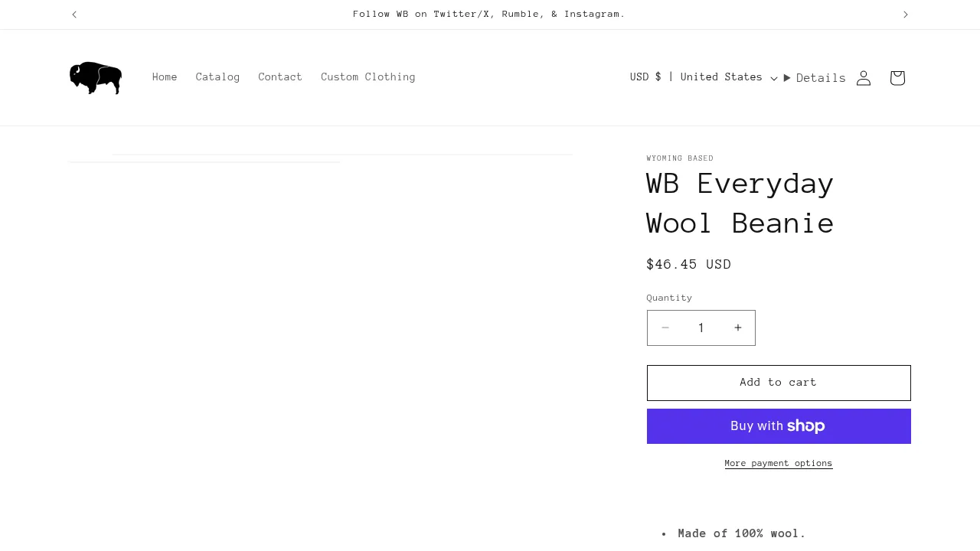Screen dimensions: 980x551
Task: Decrease quantity with the minus icon
Action: pyautogui.click(x=665, y=328)
